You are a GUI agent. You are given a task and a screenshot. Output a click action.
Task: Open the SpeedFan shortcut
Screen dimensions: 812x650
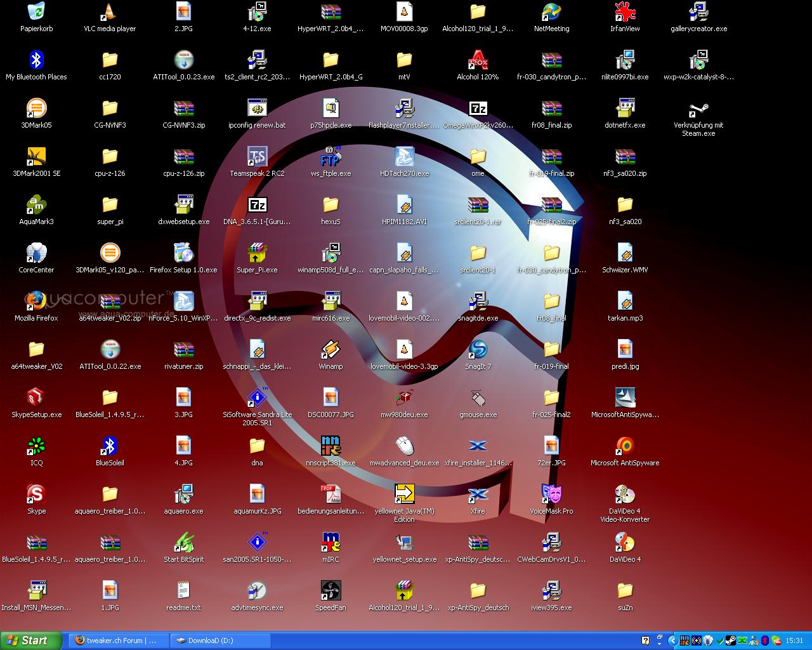[331, 591]
